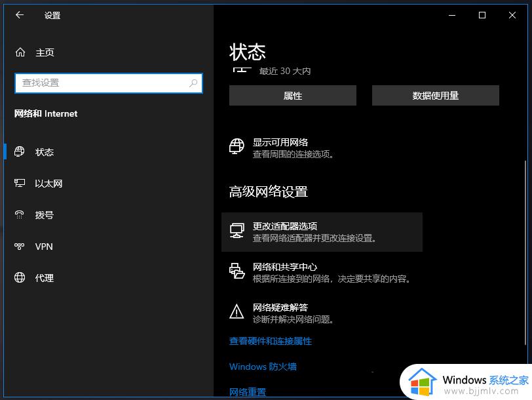Image resolution: width=532 pixels, height=400 pixels.
Task: Open the 以太网 settings page
Action: pos(48,184)
